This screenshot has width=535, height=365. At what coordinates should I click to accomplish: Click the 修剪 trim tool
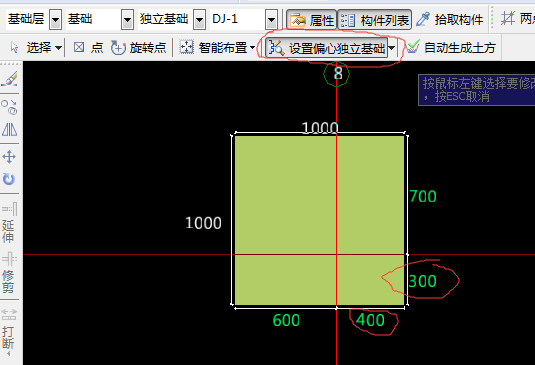pyautogui.click(x=9, y=273)
